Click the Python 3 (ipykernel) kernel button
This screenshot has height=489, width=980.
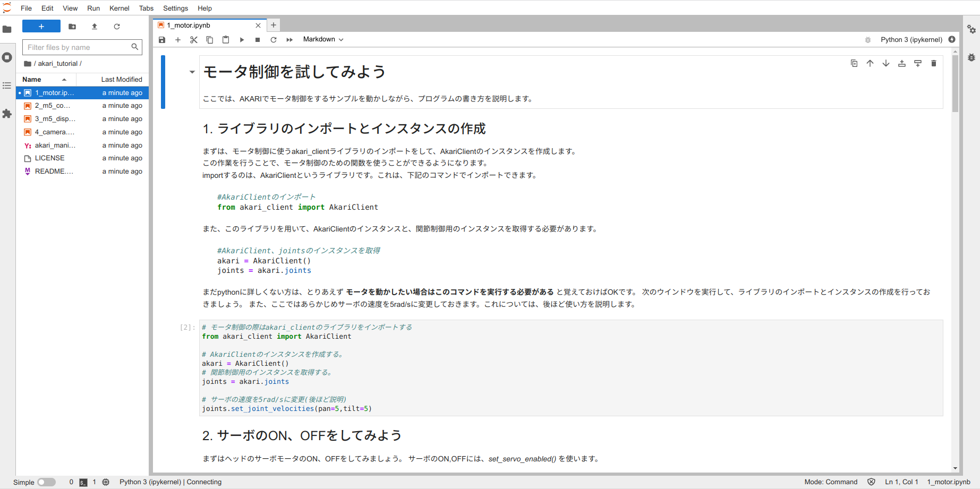[911, 39]
